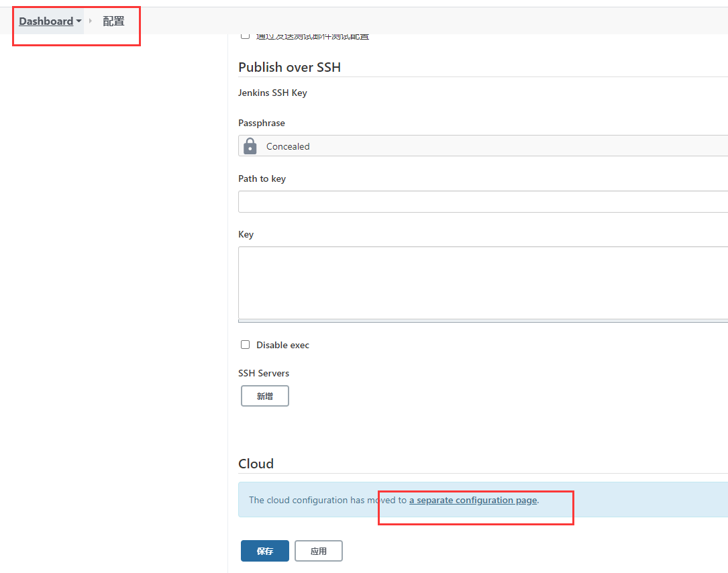Click the Publish over SSH heading
This screenshot has width=728, height=573.
[x=289, y=67]
